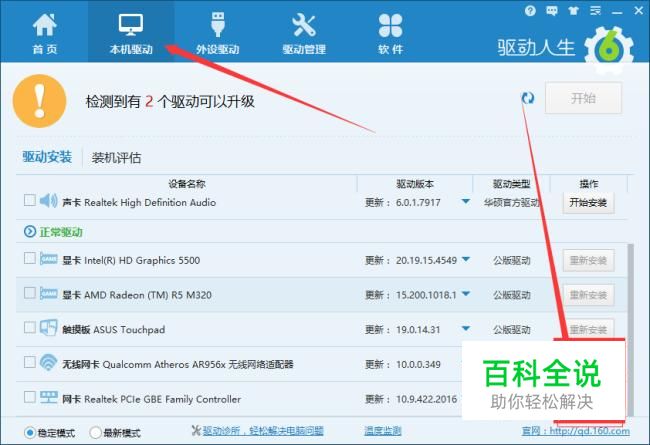650x445 pixels.
Task: Click 重新安装 for Intel HD Graphics 5500
Action: tap(588, 260)
